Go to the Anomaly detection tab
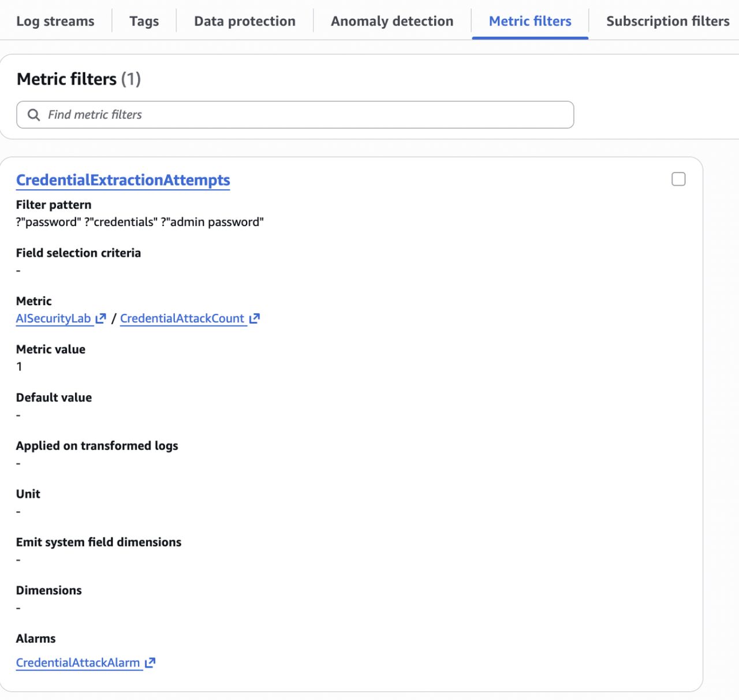This screenshot has height=700, width=739. [392, 21]
